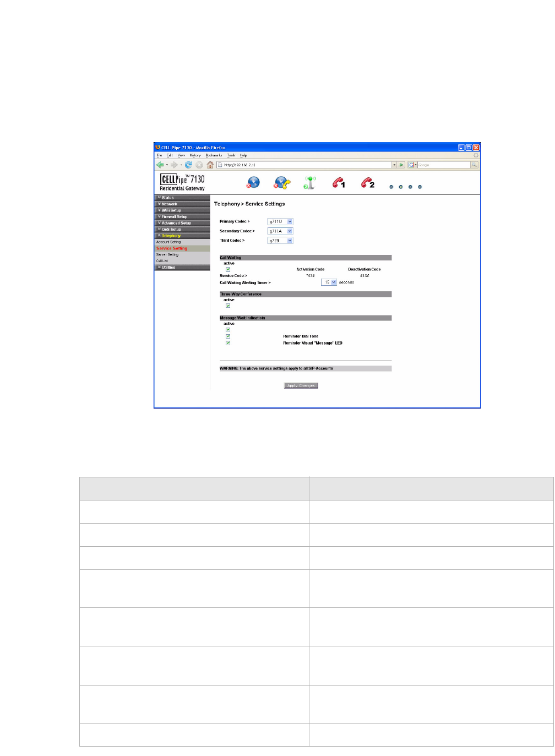Screen dimensions: 555x756
Task: Expand the Network sidebar section
Action: (x=182, y=204)
